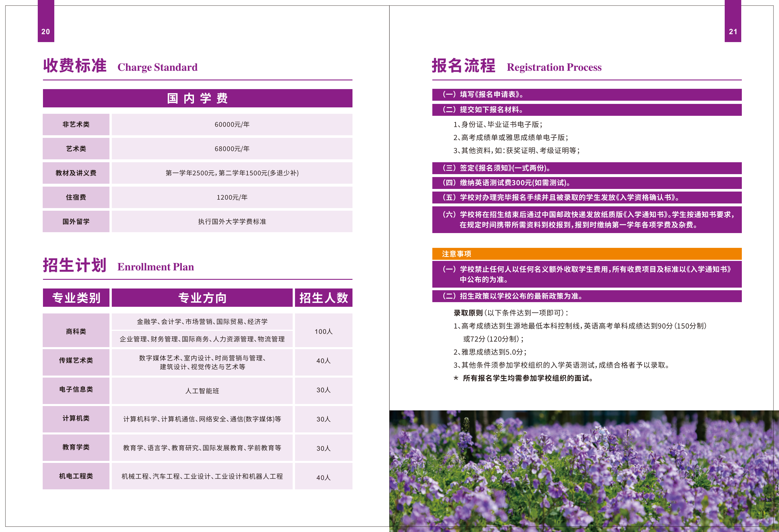Click the purple flower field photo
The height and width of the screenshot is (532, 779).
(x=584, y=471)
